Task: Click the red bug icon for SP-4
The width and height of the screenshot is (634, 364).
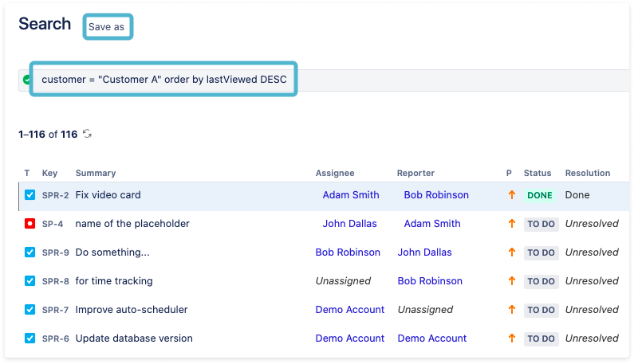Action: [x=30, y=224]
